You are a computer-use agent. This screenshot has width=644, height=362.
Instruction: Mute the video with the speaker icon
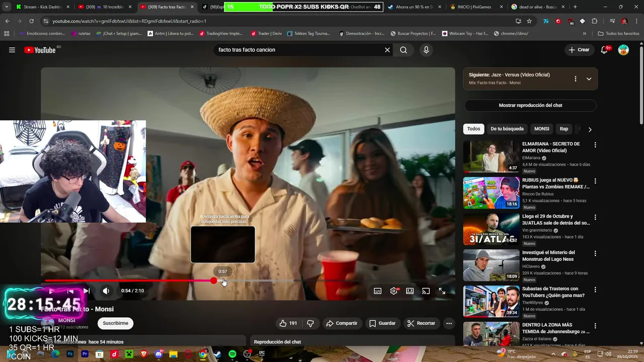pos(106,291)
